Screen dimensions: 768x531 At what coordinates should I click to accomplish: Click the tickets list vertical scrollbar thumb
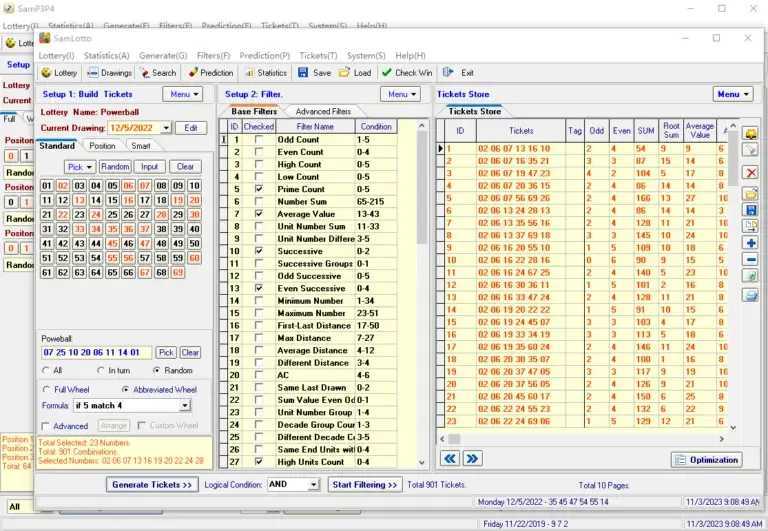point(733,159)
